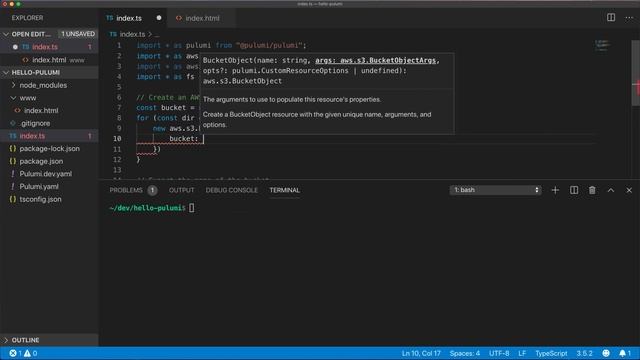Change language mode TypeScript
Image resolution: width=640 pixels, height=360 pixels.
coord(551,353)
